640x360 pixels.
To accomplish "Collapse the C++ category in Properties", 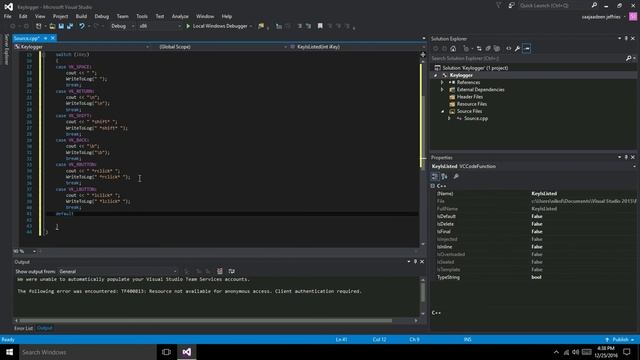I will [x=433, y=186].
